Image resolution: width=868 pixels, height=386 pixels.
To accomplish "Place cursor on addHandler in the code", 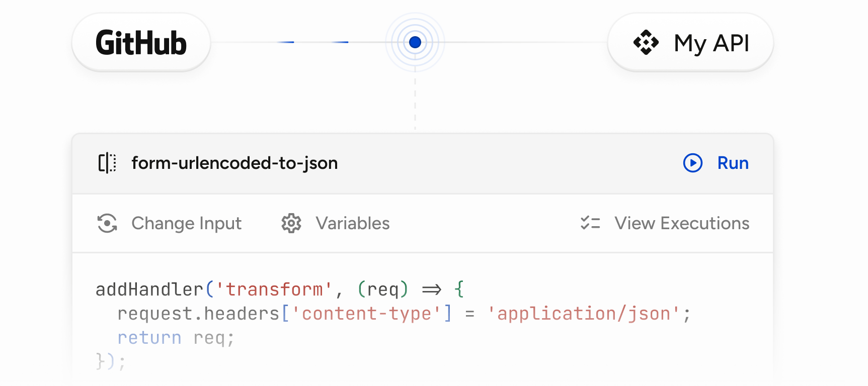I will tap(149, 289).
